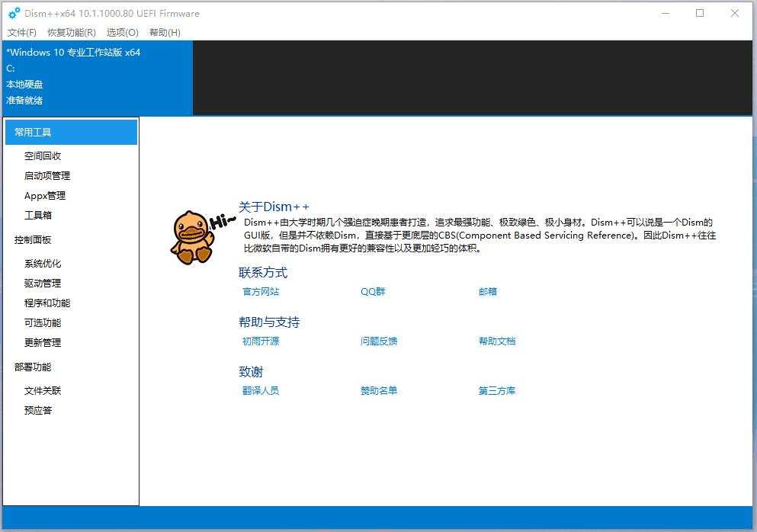Click the 关于Dism++ heading
Viewport: 757px width, 532px height.
[274, 207]
